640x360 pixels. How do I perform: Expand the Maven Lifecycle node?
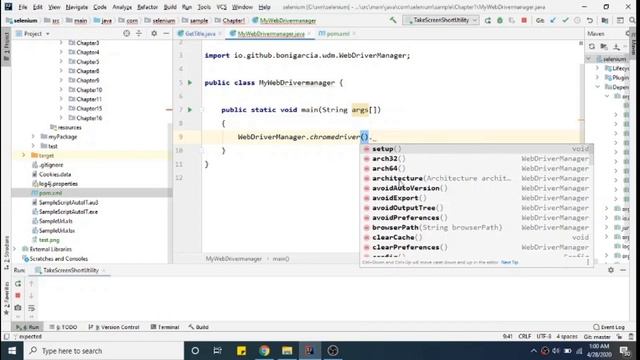click(598, 68)
